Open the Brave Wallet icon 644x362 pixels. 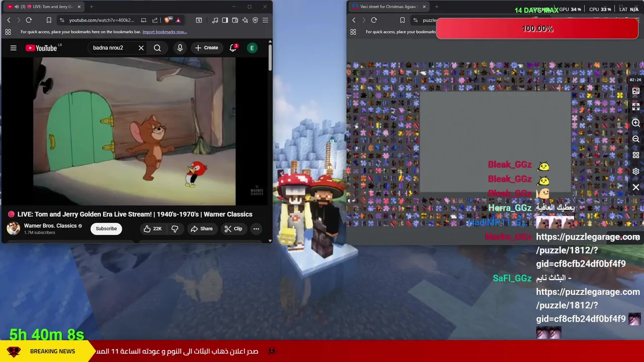[x=235, y=20]
